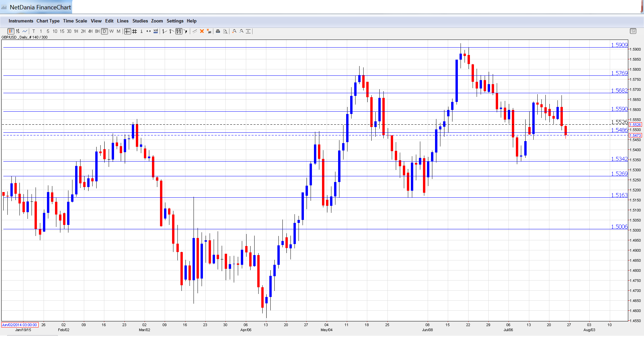Open the Studies menu
This screenshot has width=644, height=362.
click(140, 21)
